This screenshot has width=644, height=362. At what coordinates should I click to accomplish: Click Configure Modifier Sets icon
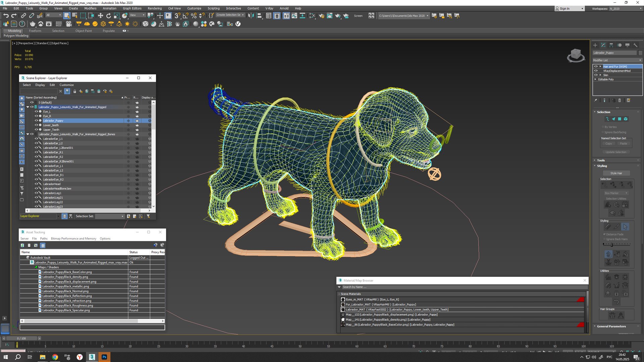[x=628, y=100]
